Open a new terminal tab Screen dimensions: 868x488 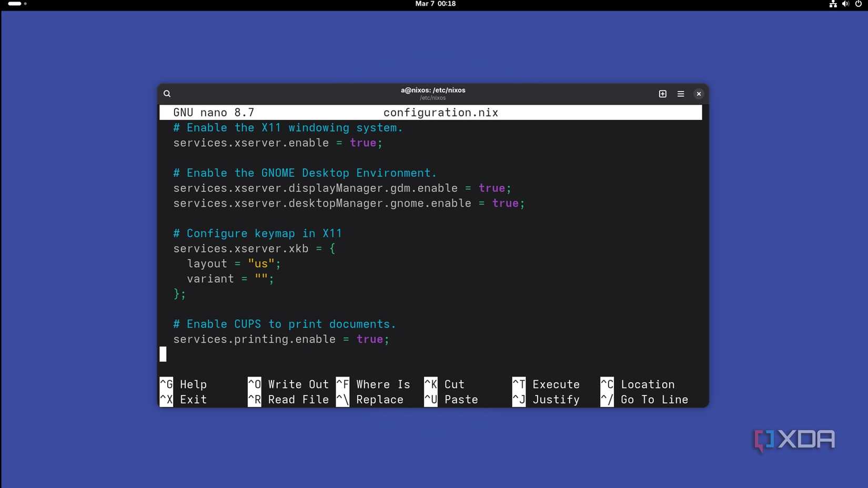pos(662,94)
